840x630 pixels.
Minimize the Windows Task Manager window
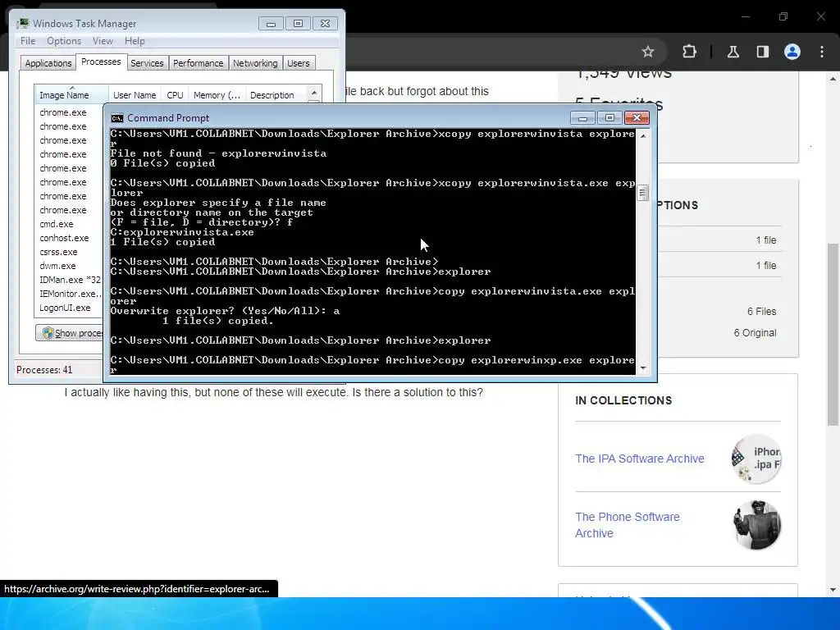pos(271,24)
